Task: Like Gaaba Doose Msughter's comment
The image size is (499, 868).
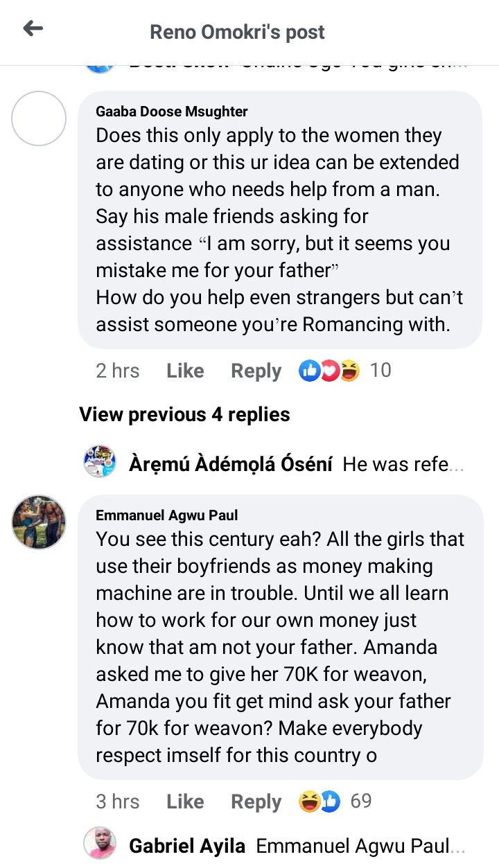Action: (x=185, y=371)
